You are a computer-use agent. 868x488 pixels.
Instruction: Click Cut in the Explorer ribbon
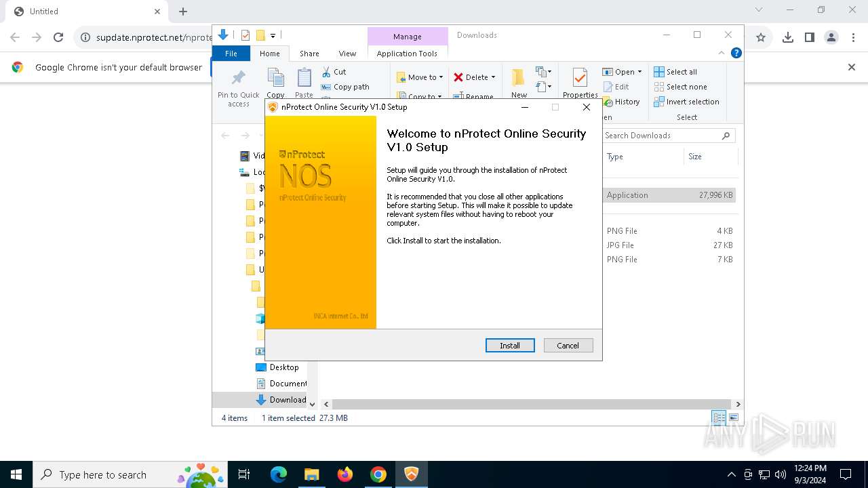click(x=334, y=72)
